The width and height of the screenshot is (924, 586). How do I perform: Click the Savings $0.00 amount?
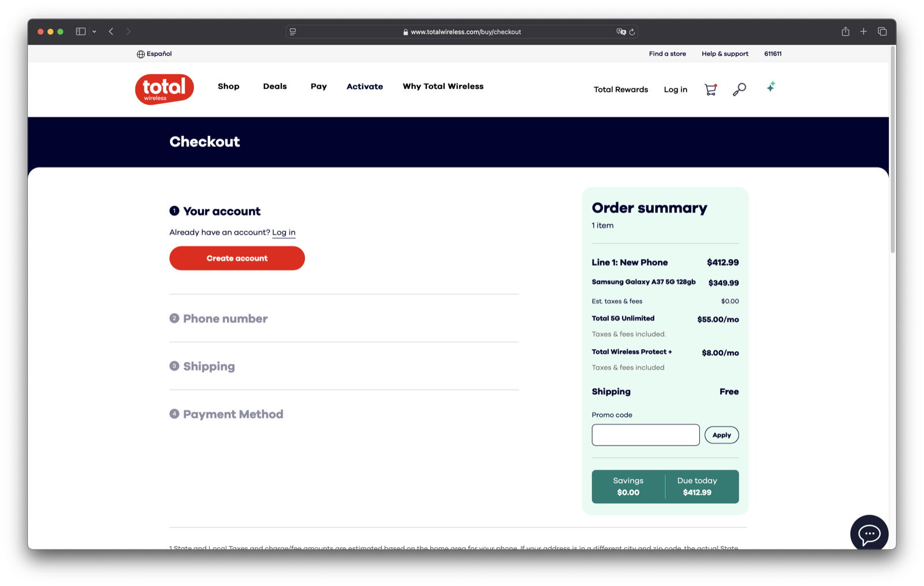[628, 492]
